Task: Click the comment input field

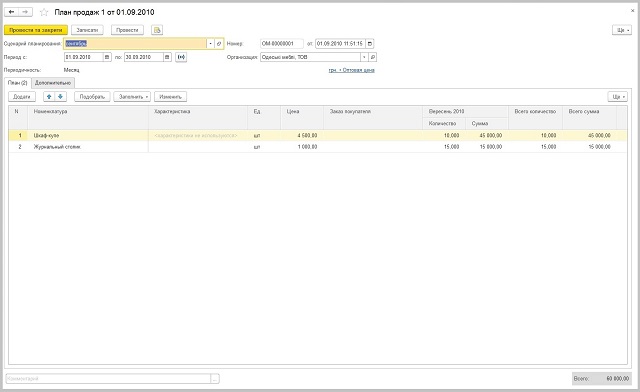Action: [108, 379]
